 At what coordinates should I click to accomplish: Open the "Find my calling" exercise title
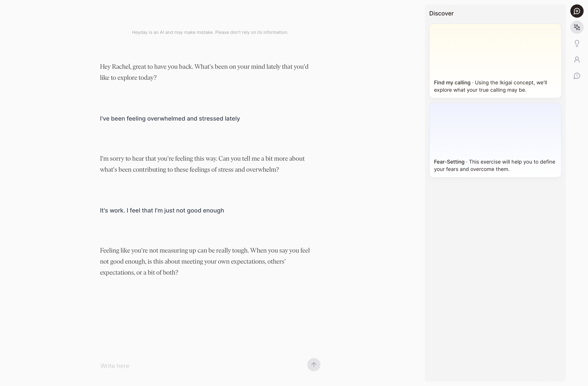pyautogui.click(x=452, y=83)
